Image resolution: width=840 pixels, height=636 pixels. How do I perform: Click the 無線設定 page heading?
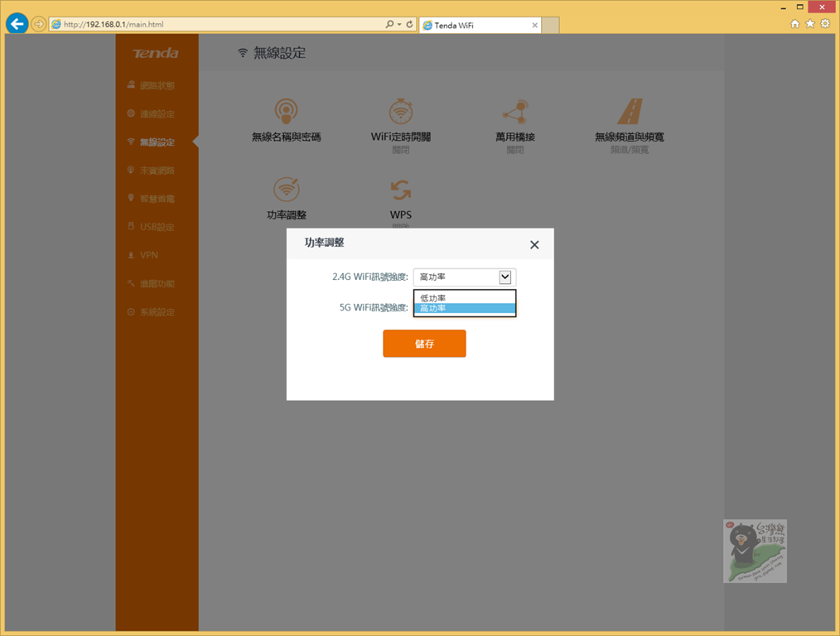(279, 52)
